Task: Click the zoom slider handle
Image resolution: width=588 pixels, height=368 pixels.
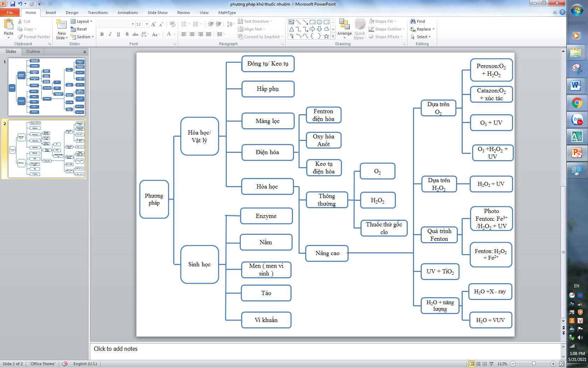Action: 534,364
